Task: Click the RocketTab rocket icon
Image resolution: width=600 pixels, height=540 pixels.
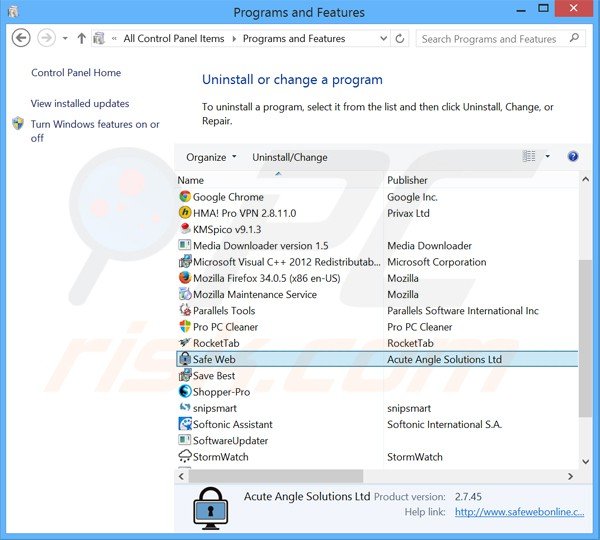Action: click(185, 343)
